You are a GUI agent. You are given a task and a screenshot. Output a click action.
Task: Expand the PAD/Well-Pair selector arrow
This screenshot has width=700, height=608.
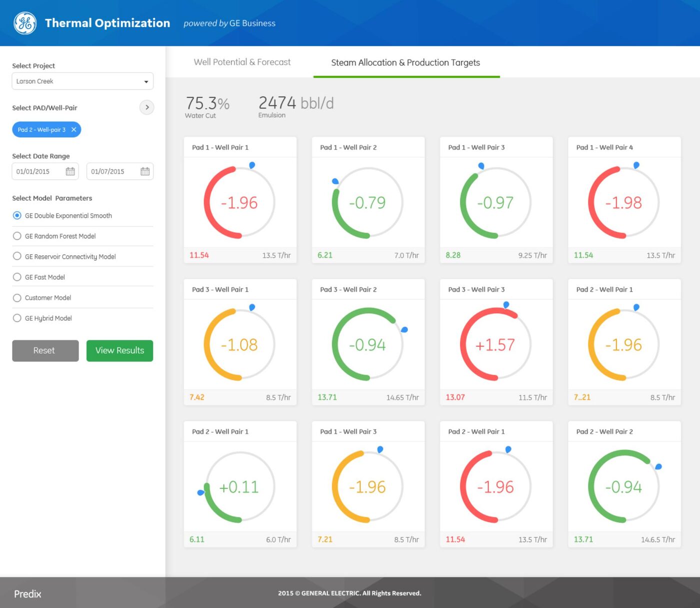tap(146, 107)
